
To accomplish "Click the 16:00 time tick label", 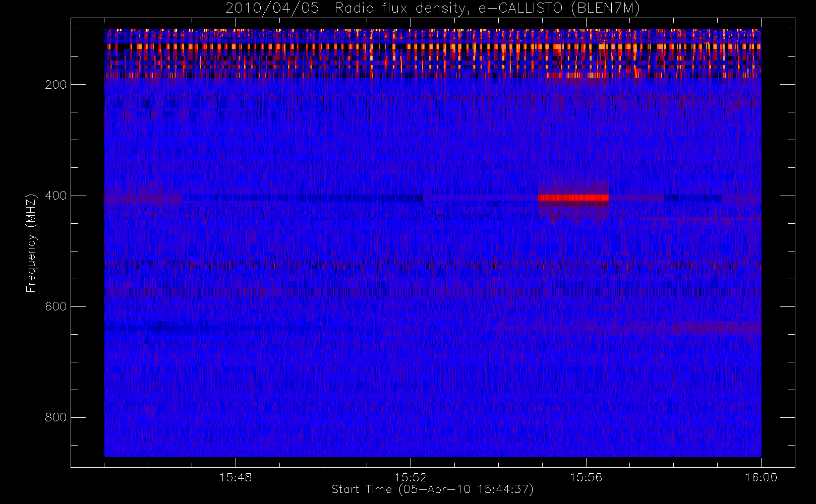I will [x=761, y=477].
